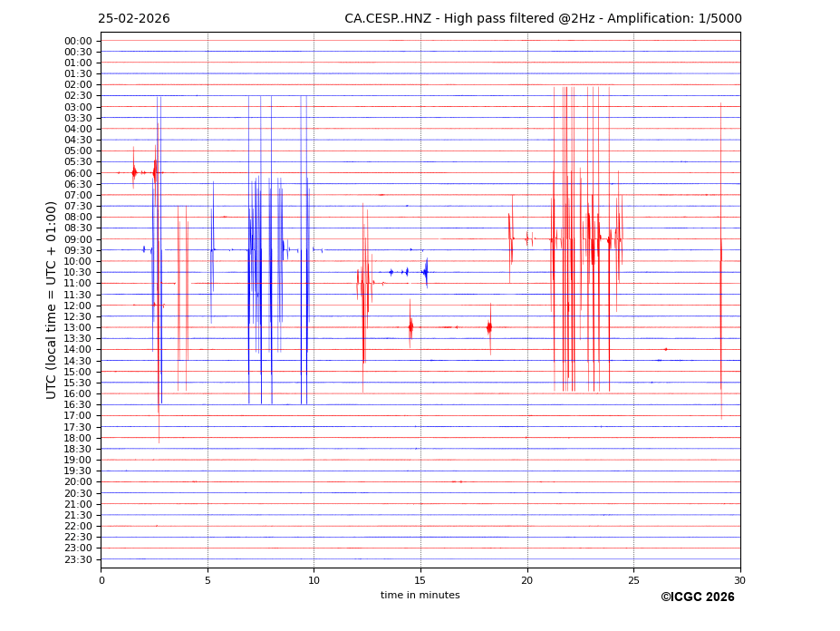Viewport: 840px width, 631px height.
Task: Select the 06:00 time tick label
Action: coord(78,173)
